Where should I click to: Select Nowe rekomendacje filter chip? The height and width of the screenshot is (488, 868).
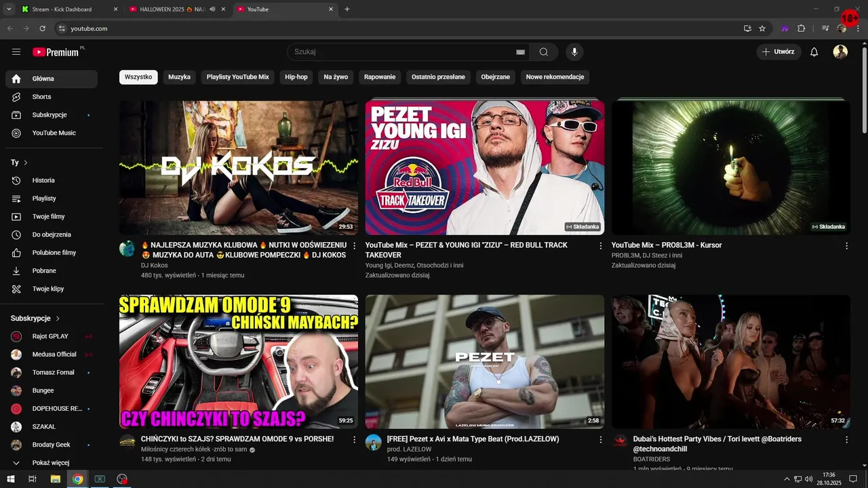coord(555,77)
